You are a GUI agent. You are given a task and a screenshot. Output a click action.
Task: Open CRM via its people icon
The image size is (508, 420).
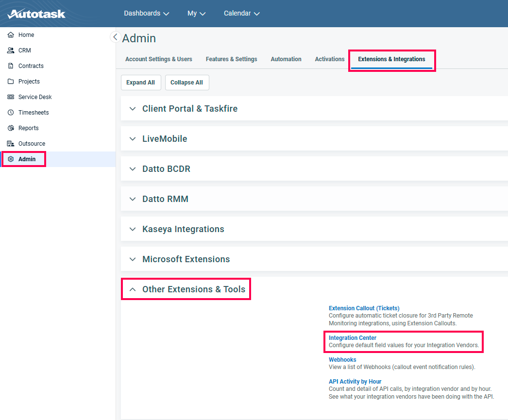pos(11,50)
